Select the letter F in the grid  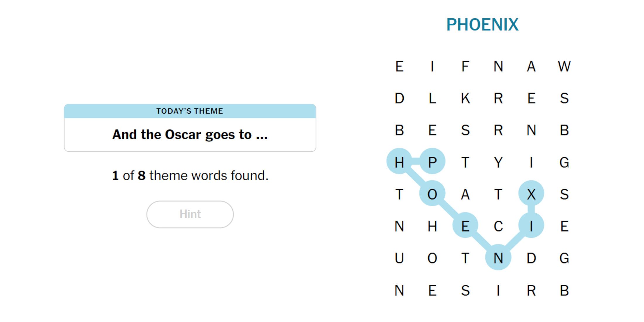click(x=465, y=66)
